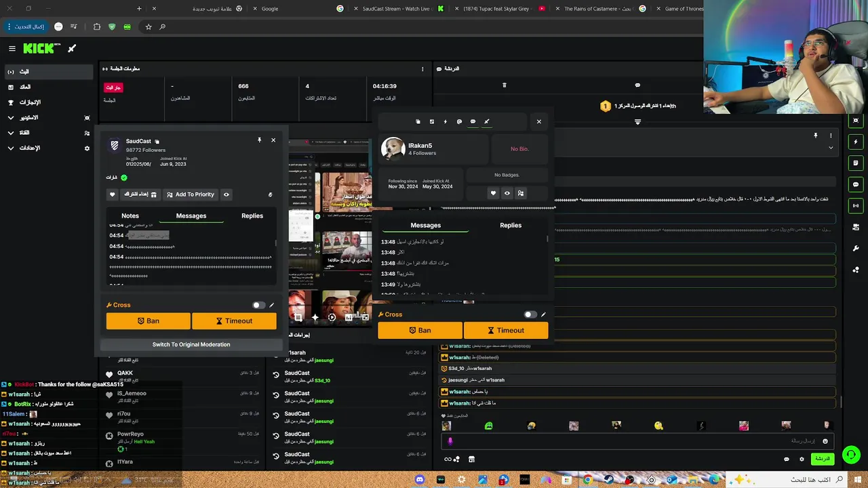868x488 pixels.
Task: Open browser extensions puzzle icon
Action: coord(97,26)
